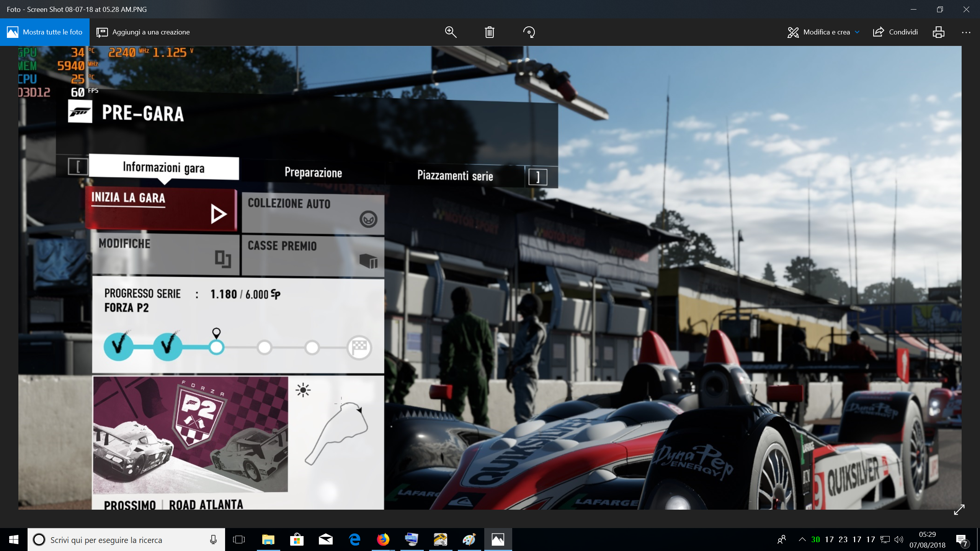Click the taskbar search microphone icon
Screen dimensions: 980x551
click(213, 540)
